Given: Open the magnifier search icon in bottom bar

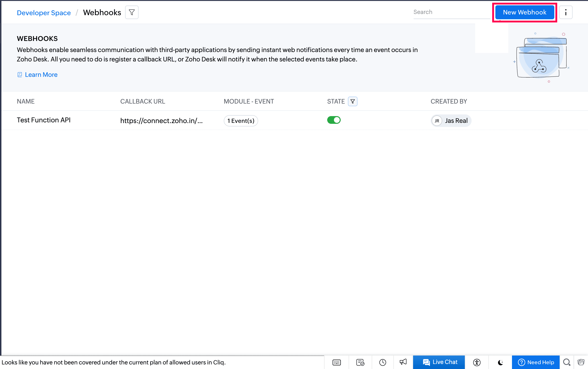Looking at the screenshot, I should (x=567, y=362).
